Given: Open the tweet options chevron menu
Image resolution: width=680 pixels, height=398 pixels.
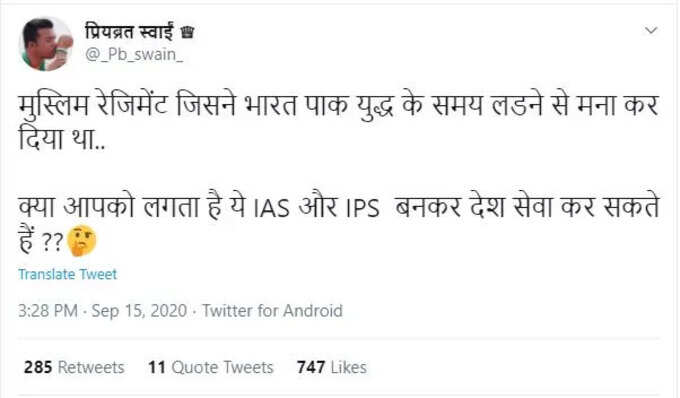Looking at the screenshot, I should pyautogui.click(x=651, y=30).
